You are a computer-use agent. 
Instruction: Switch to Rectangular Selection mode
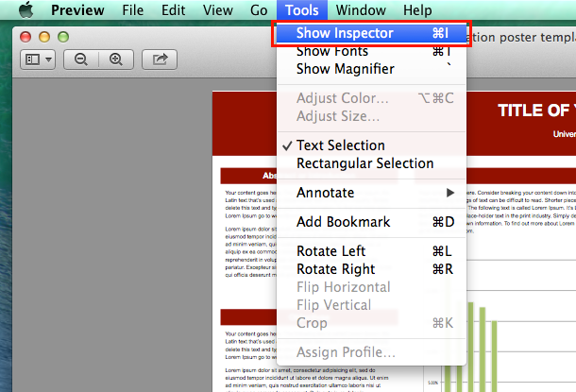(x=371, y=163)
